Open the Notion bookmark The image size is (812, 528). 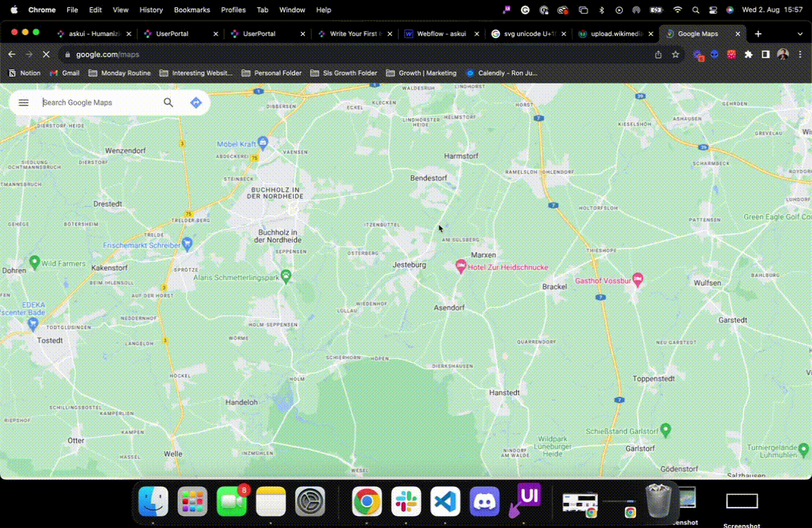[x=24, y=73]
